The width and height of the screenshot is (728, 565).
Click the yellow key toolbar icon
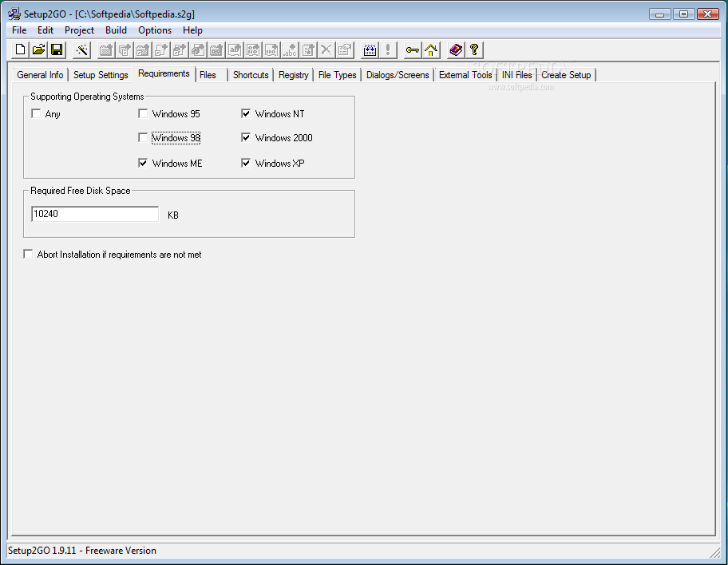point(412,49)
